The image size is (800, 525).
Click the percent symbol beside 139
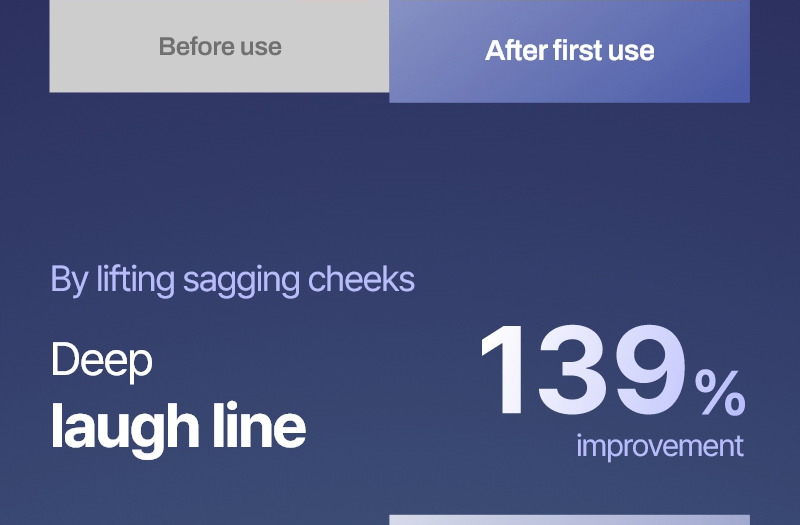point(720,392)
